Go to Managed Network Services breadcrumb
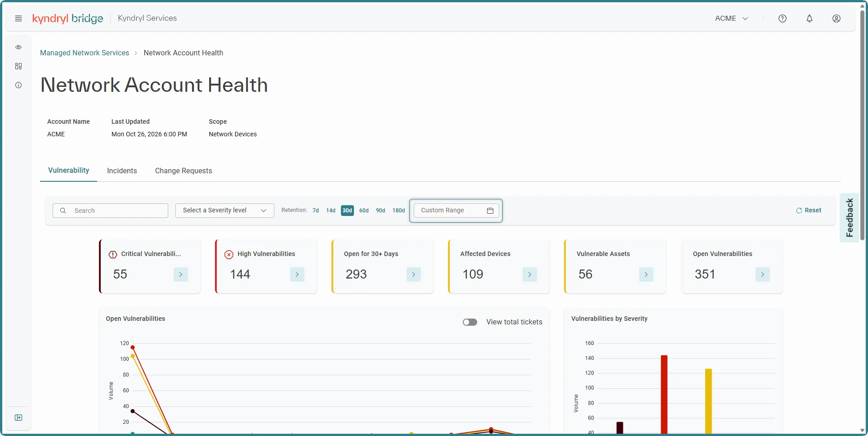 point(85,53)
